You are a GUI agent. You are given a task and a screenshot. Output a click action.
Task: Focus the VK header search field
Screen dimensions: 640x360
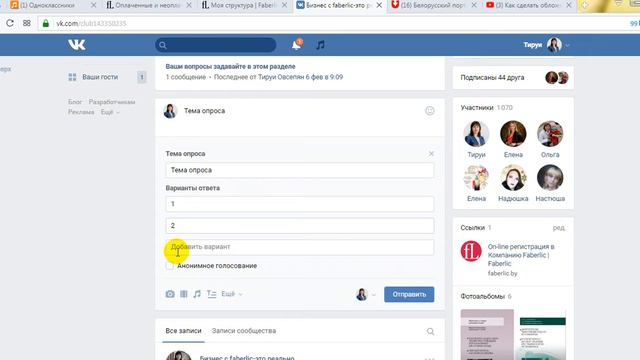(216, 45)
